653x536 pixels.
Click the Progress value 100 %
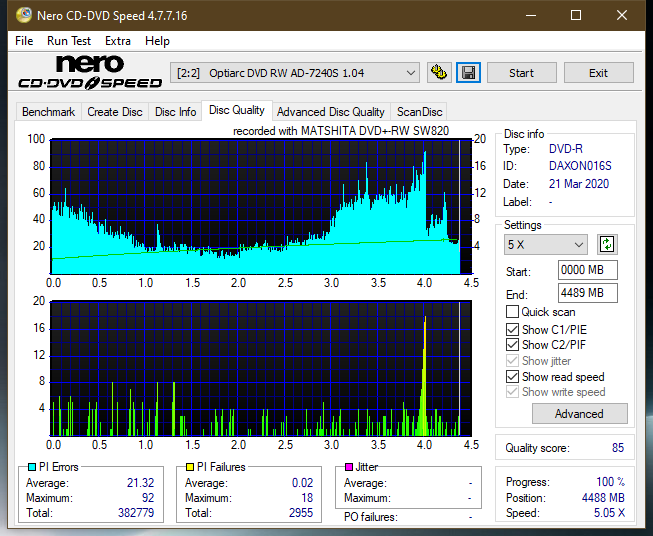pyautogui.click(x=611, y=482)
